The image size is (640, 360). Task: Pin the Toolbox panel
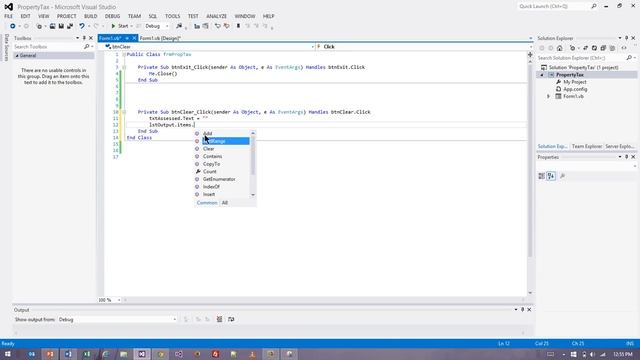[x=84, y=38]
